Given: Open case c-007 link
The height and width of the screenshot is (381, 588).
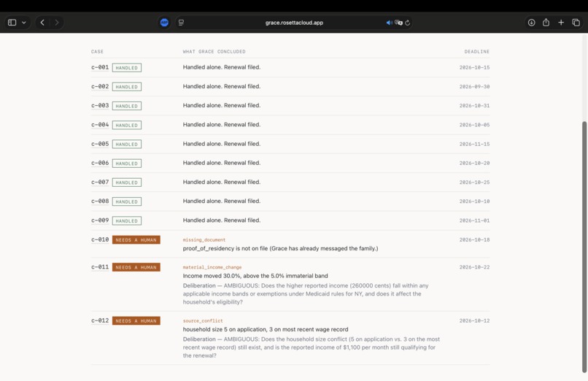Looking at the screenshot, I should [x=100, y=182].
